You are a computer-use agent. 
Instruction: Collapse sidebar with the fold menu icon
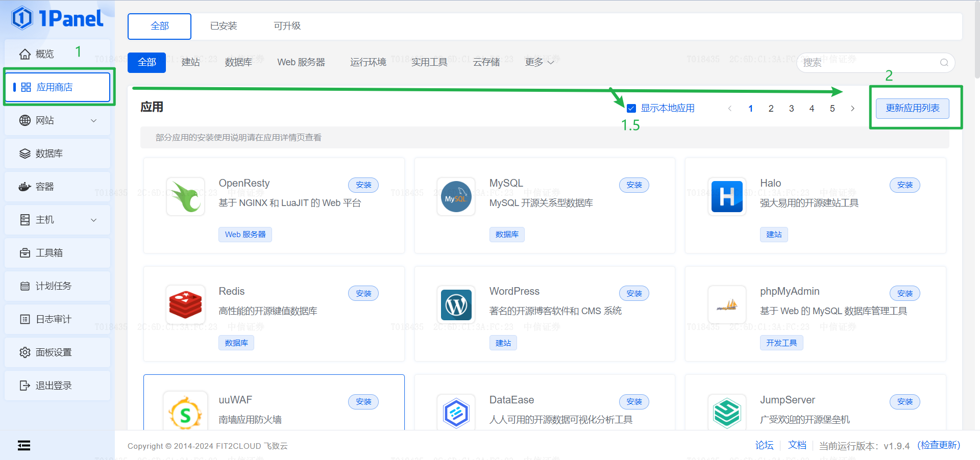point(24,446)
